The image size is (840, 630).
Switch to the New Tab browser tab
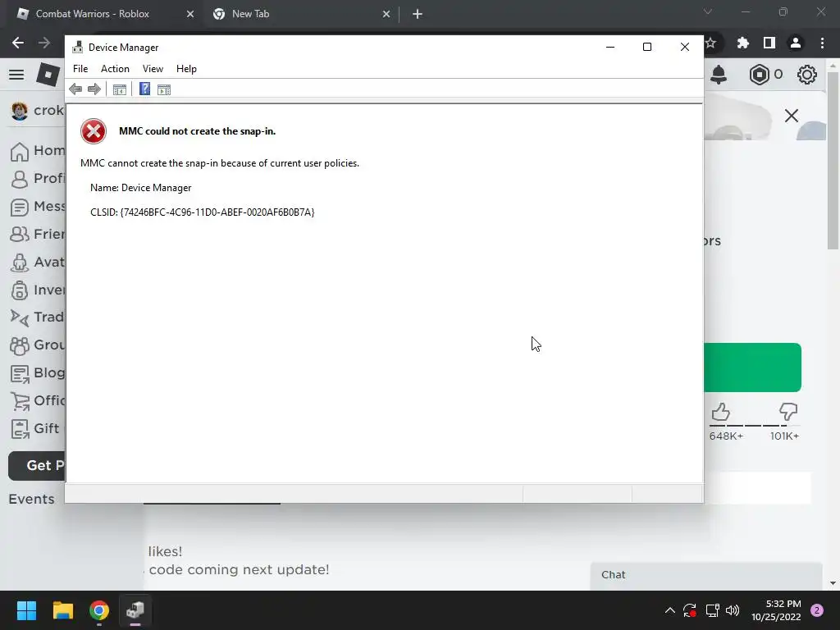(301, 14)
